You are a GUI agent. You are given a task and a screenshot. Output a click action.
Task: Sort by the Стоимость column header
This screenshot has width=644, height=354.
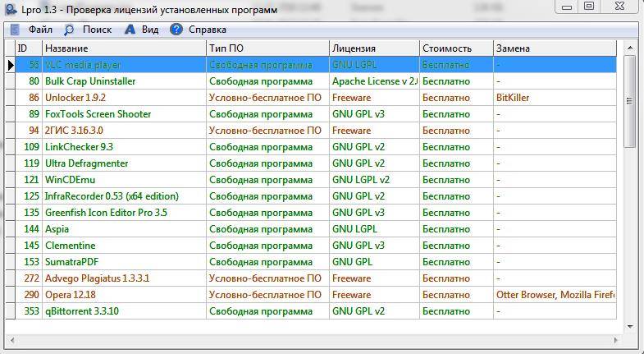[456, 48]
